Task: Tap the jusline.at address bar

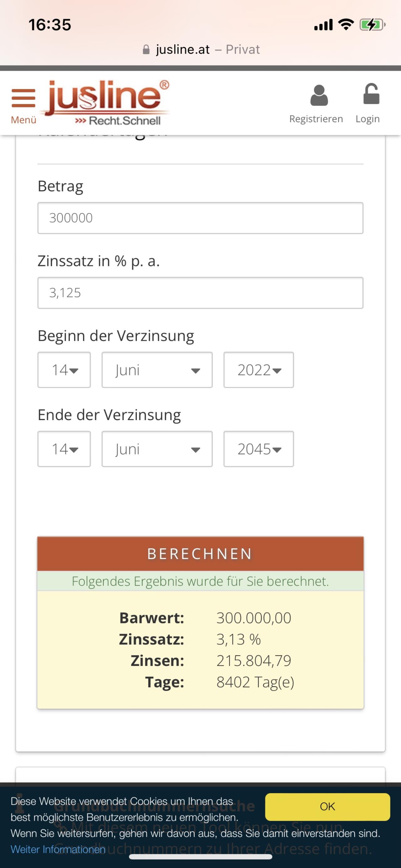Action: [x=201, y=50]
